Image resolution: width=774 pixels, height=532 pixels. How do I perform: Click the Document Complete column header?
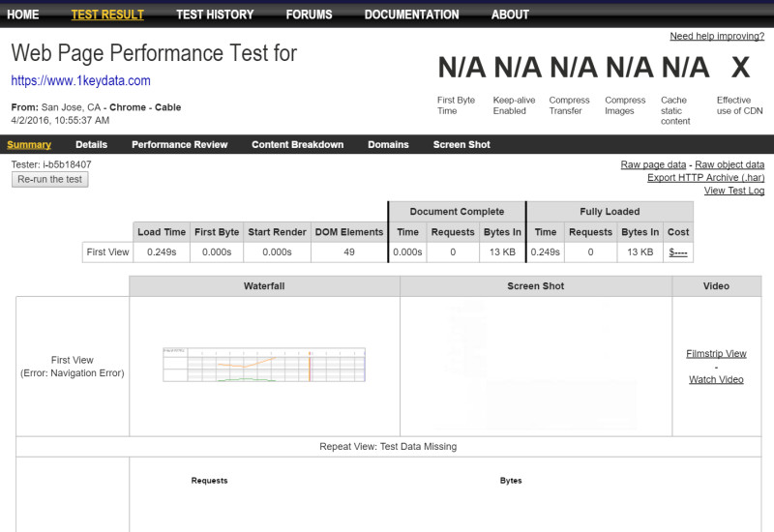pyautogui.click(x=457, y=212)
